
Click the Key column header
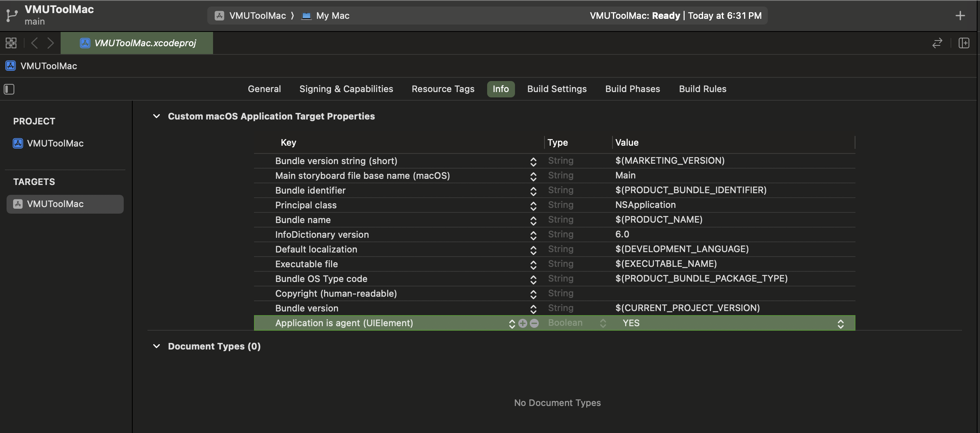288,142
